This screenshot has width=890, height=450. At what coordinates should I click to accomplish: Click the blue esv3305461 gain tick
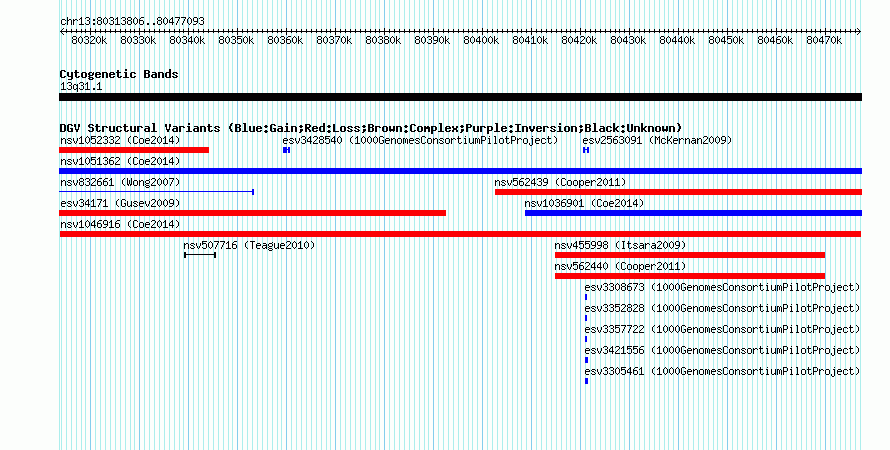(586, 381)
